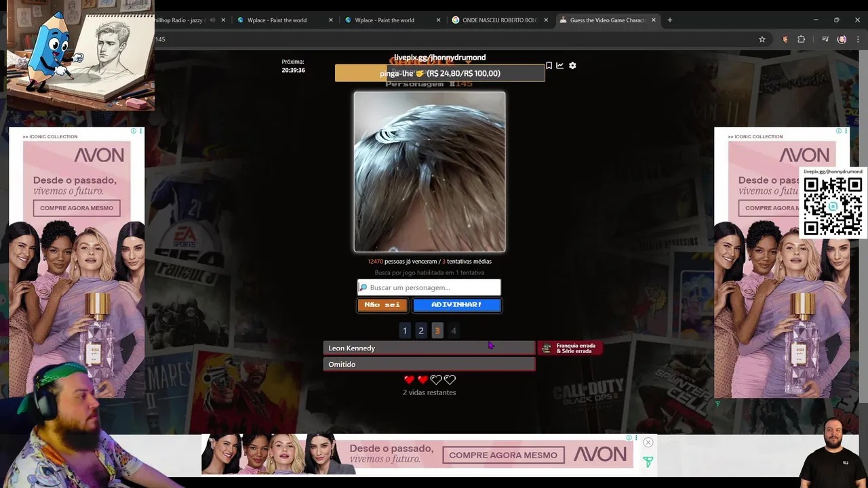Go to hint stage 2
The height and width of the screenshot is (488, 868).
[x=421, y=331]
